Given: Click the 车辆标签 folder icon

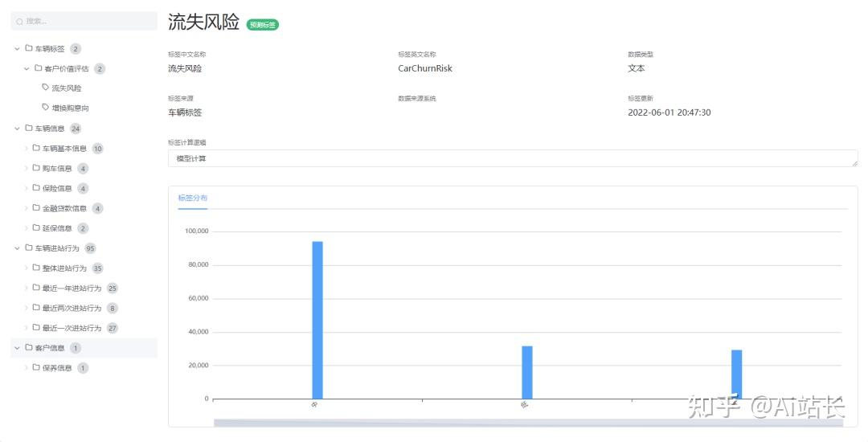Looking at the screenshot, I should pos(29,49).
